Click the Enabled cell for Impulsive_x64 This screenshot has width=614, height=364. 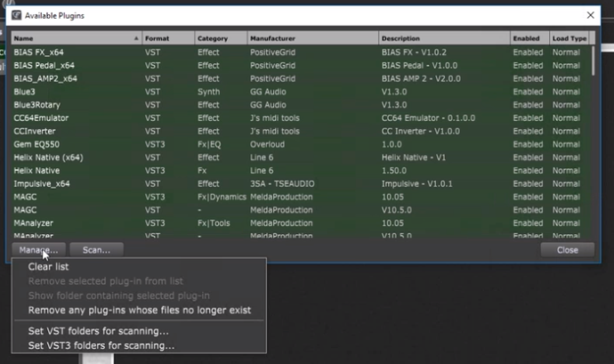528,183
